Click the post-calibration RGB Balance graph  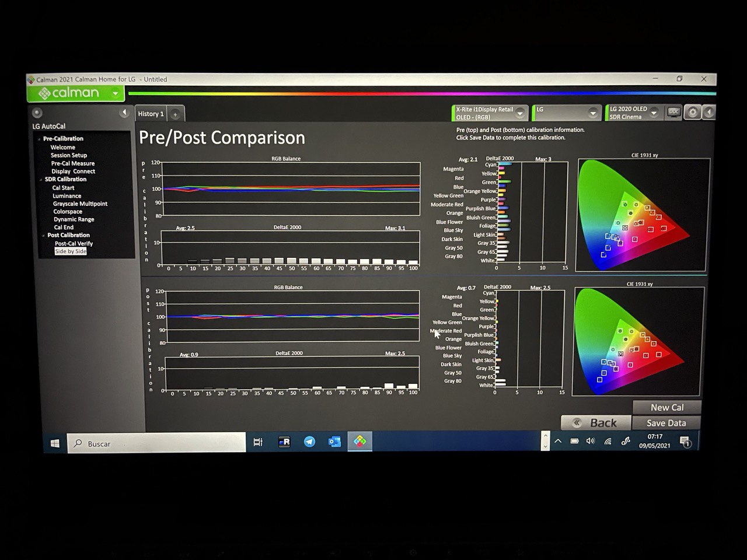pos(292,317)
